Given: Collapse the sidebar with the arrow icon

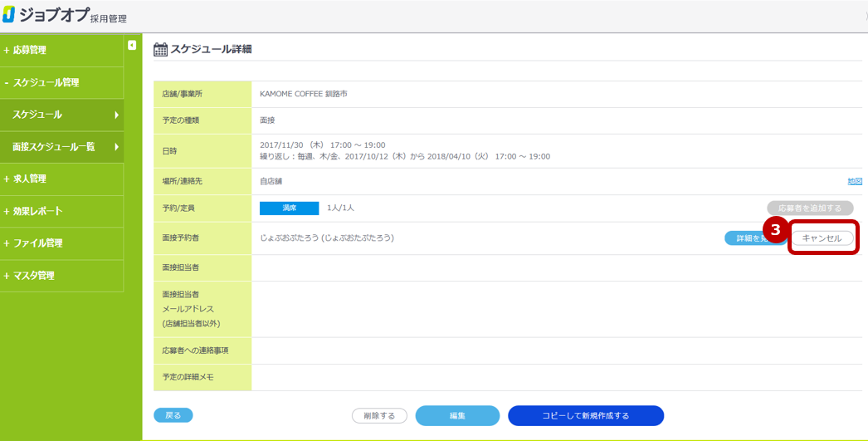Looking at the screenshot, I should tap(132, 45).
